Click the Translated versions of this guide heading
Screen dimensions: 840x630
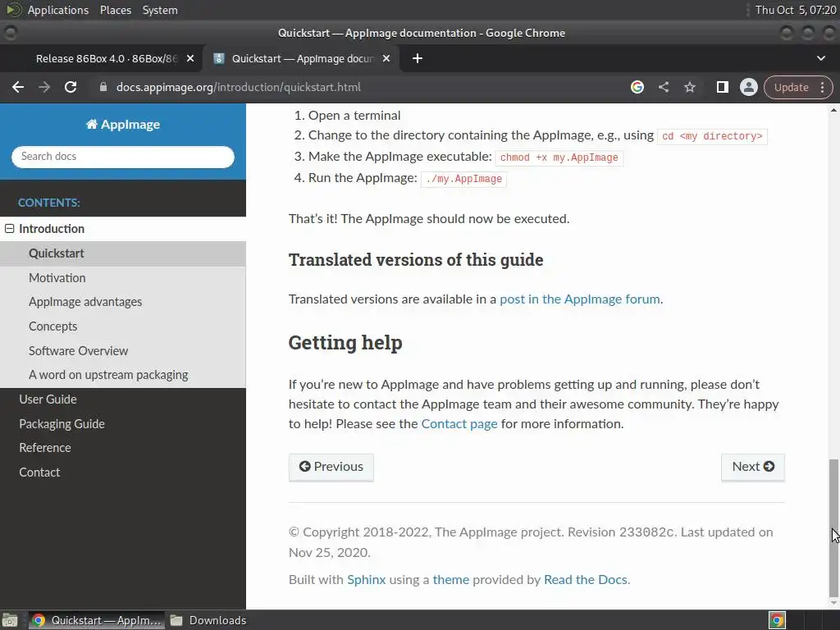coord(416,260)
